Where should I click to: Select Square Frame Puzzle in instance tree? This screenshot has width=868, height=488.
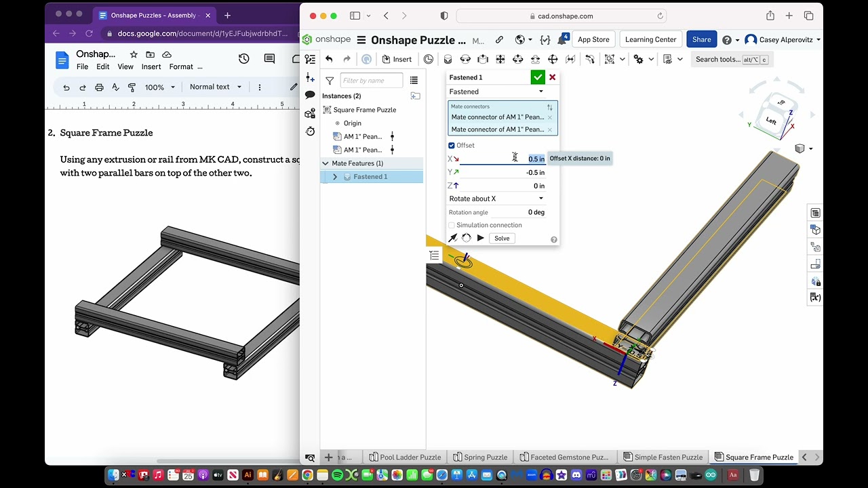click(364, 110)
